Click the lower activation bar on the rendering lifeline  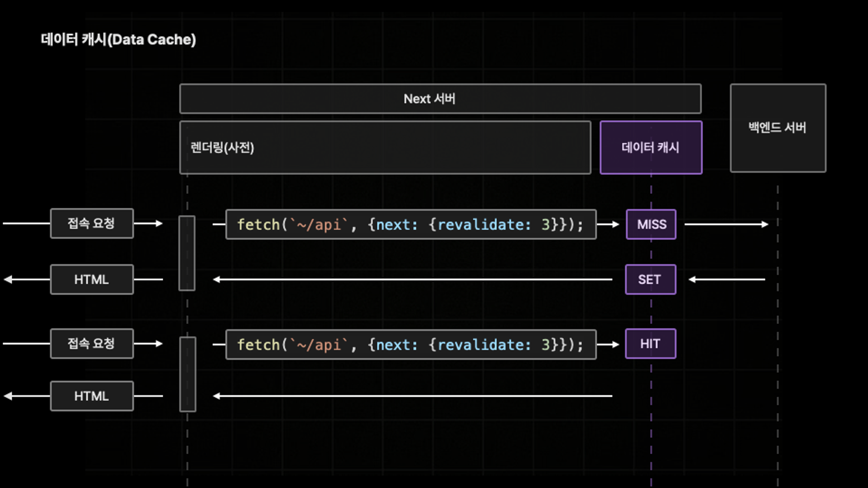187,374
